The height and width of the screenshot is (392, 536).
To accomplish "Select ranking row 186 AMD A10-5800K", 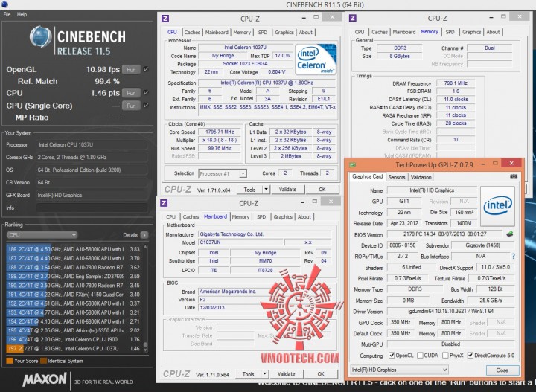I will tap(74, 249).
